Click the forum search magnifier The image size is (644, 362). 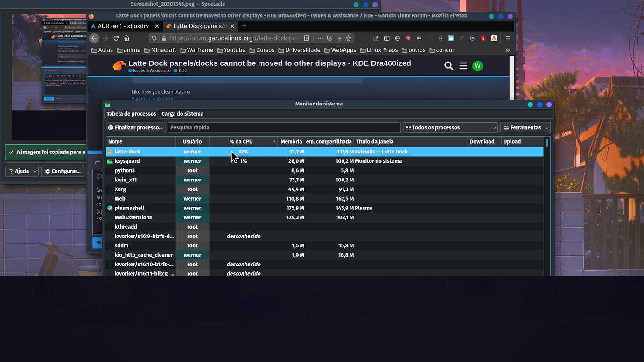point(448,66)
